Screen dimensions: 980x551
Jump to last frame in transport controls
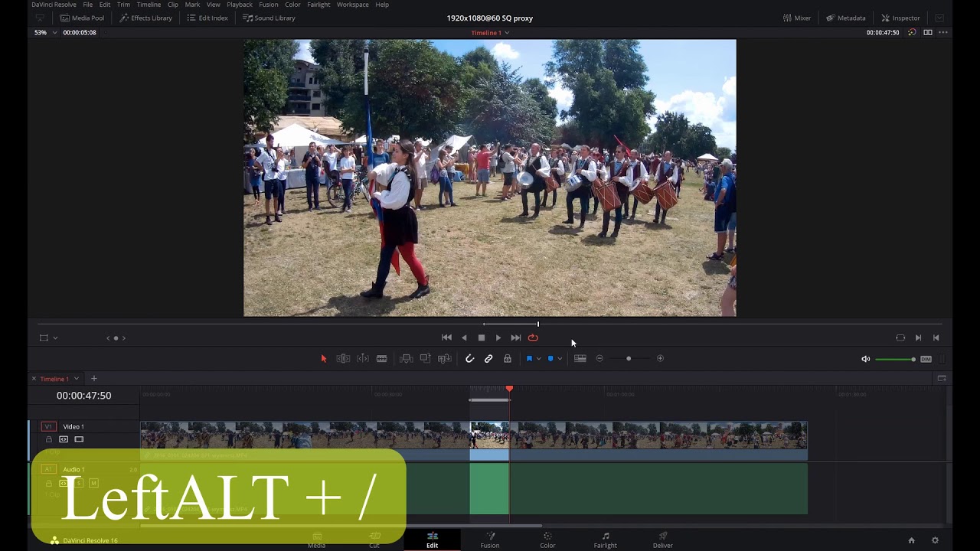516,337
